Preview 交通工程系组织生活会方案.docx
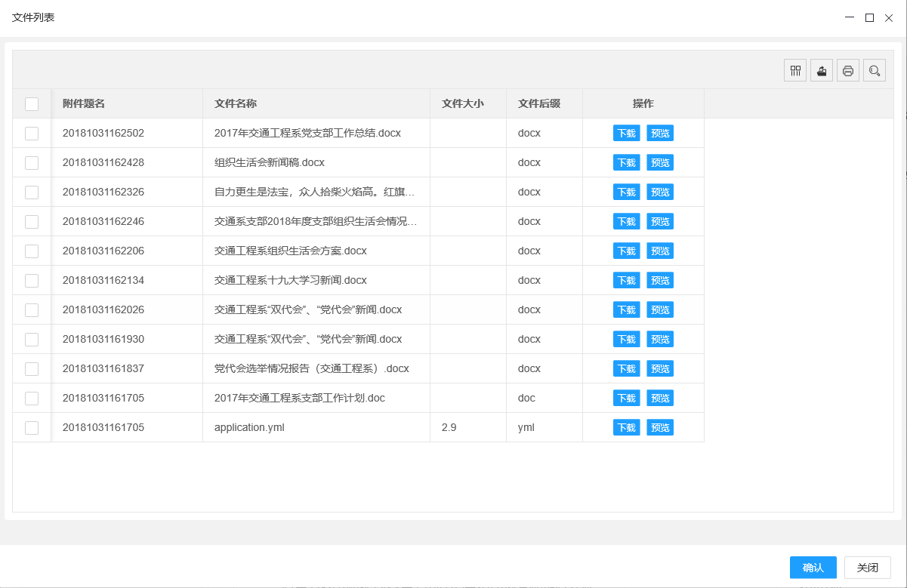 (x=660, y=251)
